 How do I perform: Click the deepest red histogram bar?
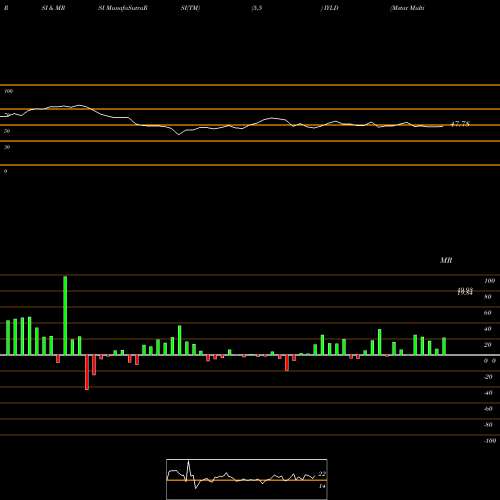tap(87, 372)
